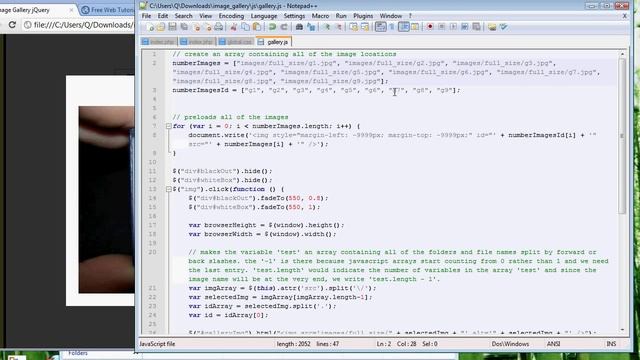Click the spell-check plugin icon on toolbar
The image size is (640, 360).
coord(504,27)
